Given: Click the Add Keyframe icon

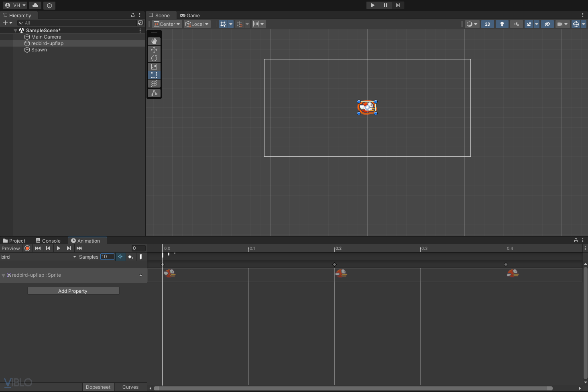Looking at the screenshot, I should (130, 257).
